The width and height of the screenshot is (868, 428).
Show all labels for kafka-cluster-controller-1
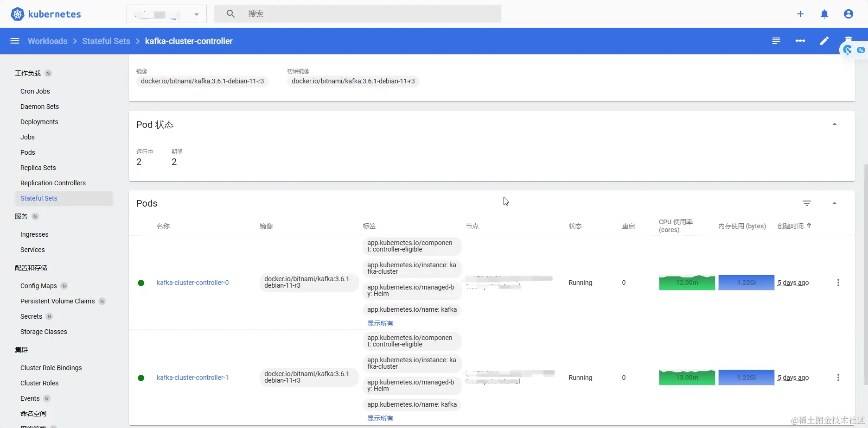coord(380,418)
